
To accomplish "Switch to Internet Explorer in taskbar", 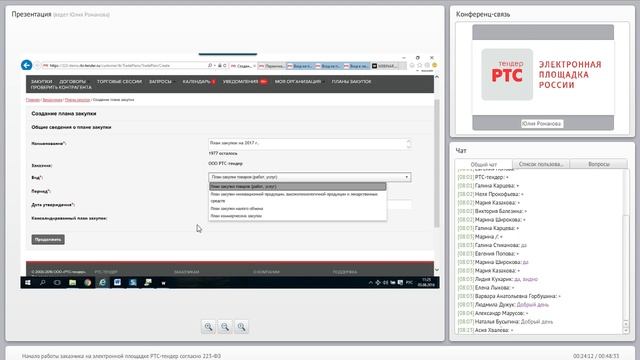I will pyautogui.click(x=102, y=282).
